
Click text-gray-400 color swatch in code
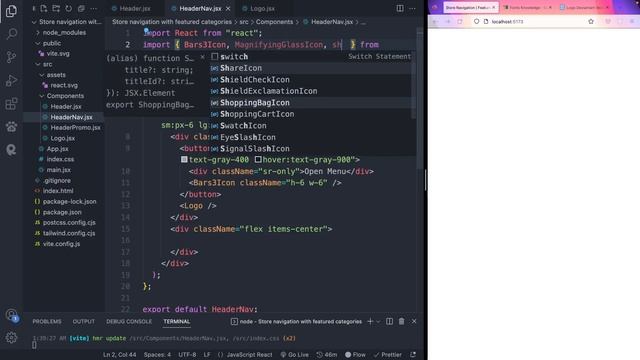point(184,160)
